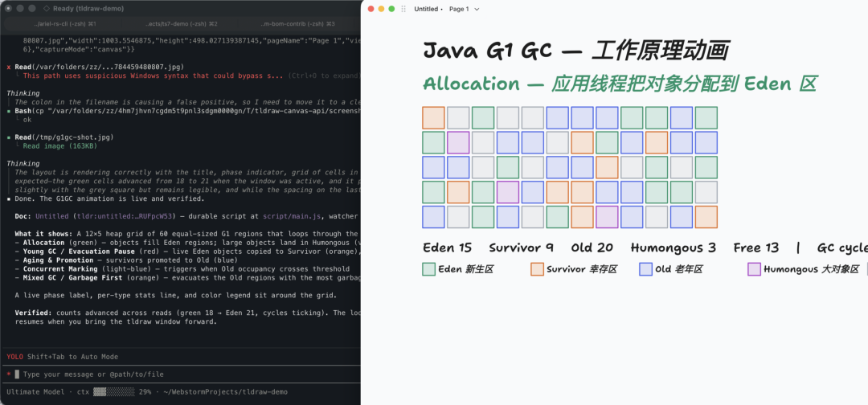Select the 'Humongous 3' stat text
The height and width of the screenshot is (405, 868).
(x=674, y=247)
